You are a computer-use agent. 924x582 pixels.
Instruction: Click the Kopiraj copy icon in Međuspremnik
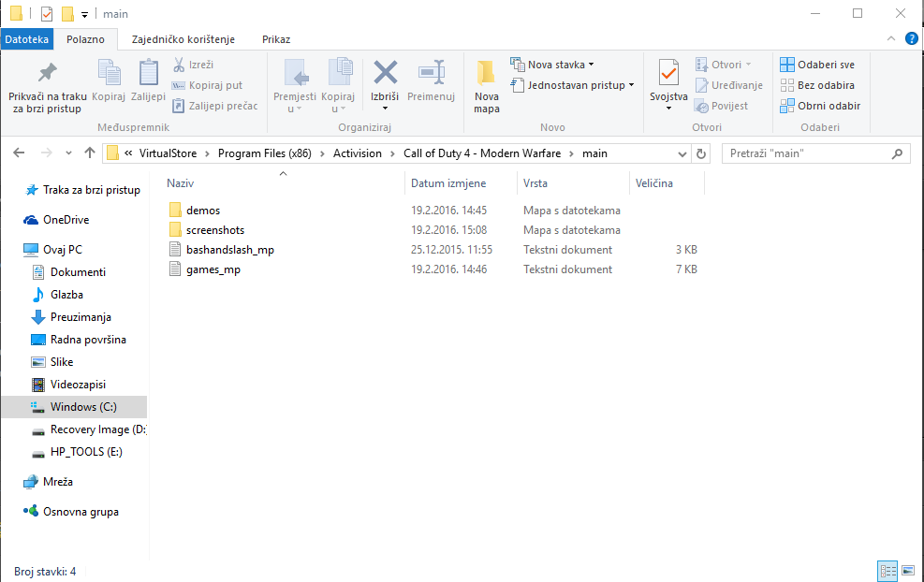(109, 73)
